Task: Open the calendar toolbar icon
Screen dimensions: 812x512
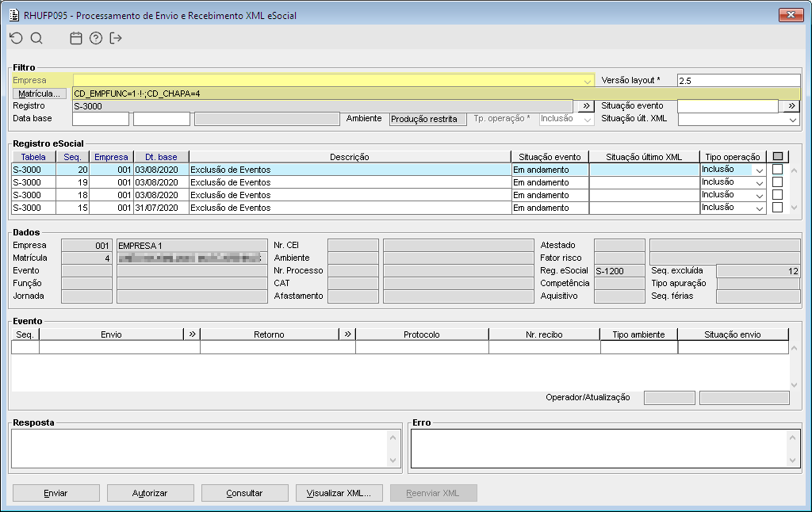Action: click(76, 38)
